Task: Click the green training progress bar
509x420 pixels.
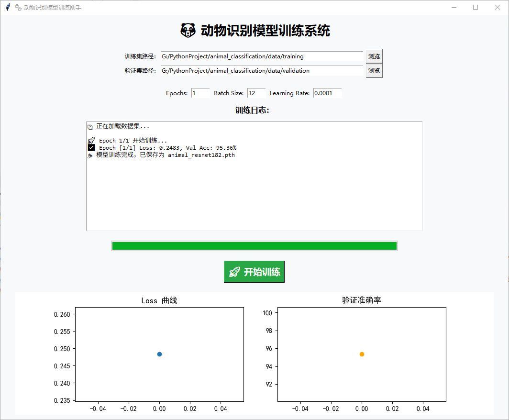Action: point(254,246)
